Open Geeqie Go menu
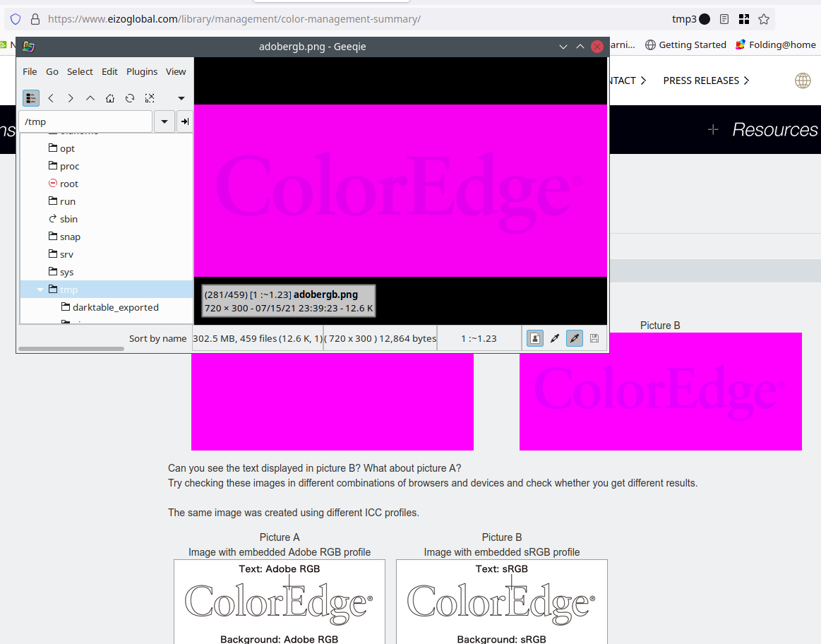 (x=52, y=72)
